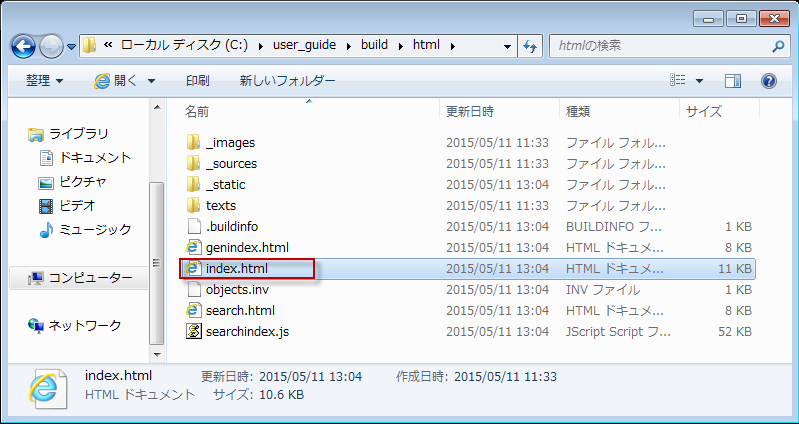Select the _sources folder
This screenshot has width=799, height=424.
click(x=231, y=164)
